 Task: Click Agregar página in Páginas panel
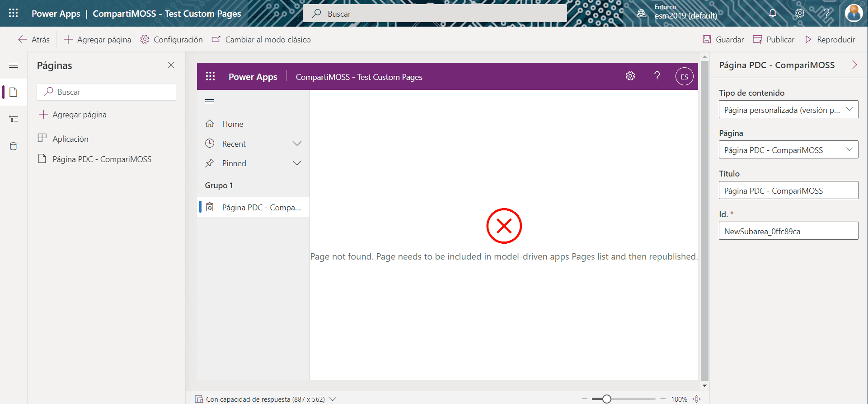(x=73, y=115)
